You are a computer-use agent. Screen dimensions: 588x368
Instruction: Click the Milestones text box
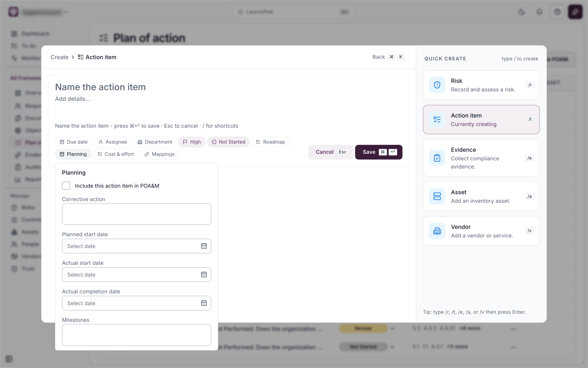[136, 335]
